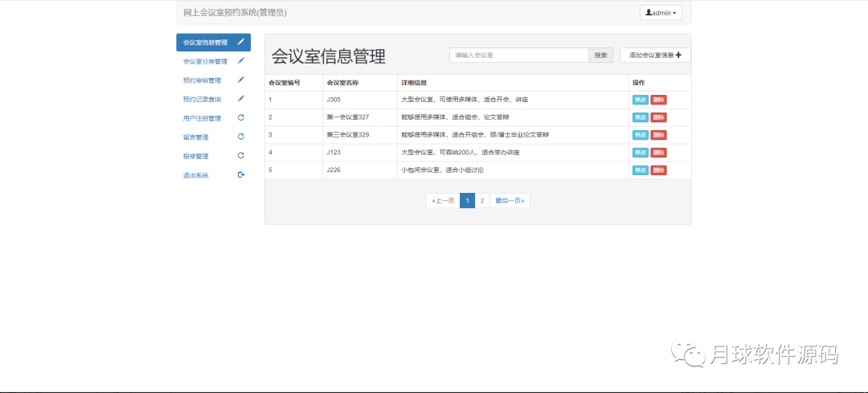Click the 上一页 pagination link

(x=443, y=200)
